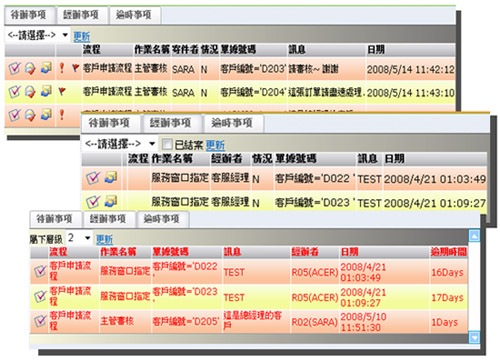Screen dimensions: 500x362
Task: Click the approve checkmark icon in the D203 row
Action: pos(14,68)
